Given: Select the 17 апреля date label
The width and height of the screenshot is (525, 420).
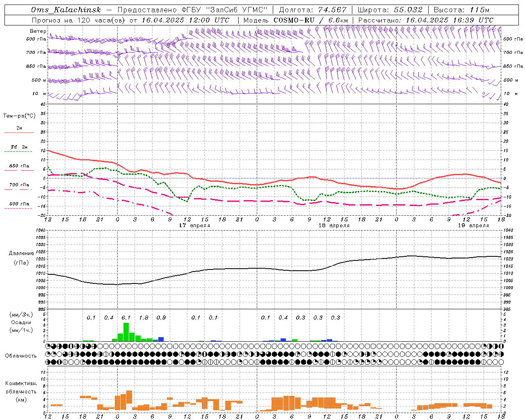Looking at the screenshot, I should point(195,226).
